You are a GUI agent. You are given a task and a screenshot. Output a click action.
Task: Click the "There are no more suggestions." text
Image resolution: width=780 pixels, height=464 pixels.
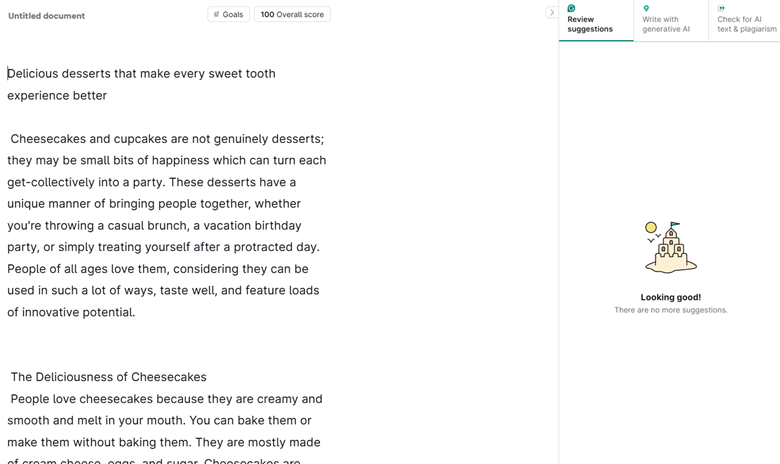click(x=670, y=310)
